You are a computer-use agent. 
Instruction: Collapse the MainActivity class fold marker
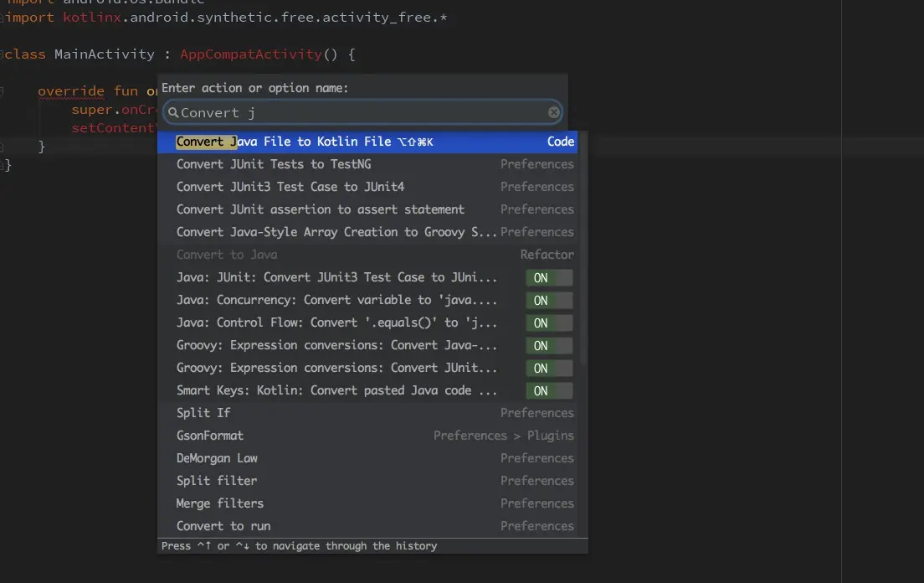[3, 54]
